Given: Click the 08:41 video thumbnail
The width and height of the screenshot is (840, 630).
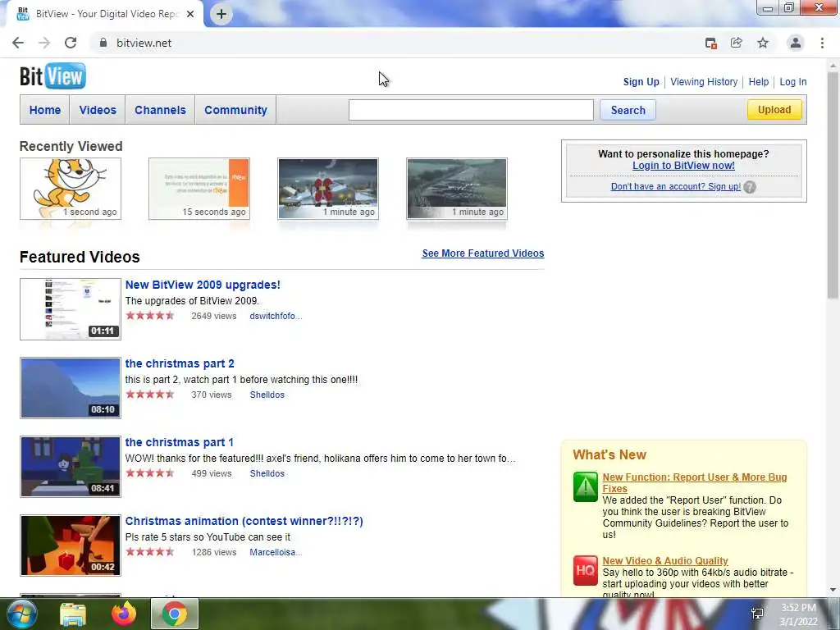Looking at the screenshot, I should [71, 467].
